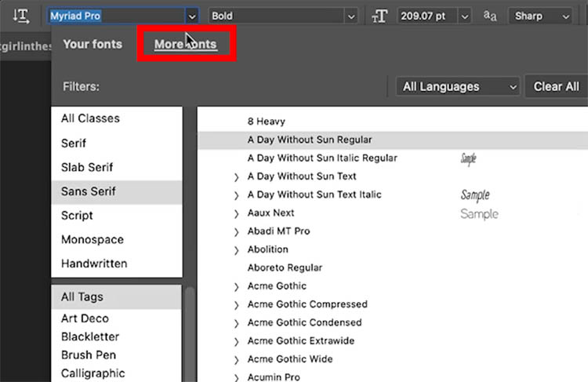Image resolution: width=588 pixels, height=382 pixels.
Task: Select the Slab Serif class filter
Action: click(x=117, y=167)
